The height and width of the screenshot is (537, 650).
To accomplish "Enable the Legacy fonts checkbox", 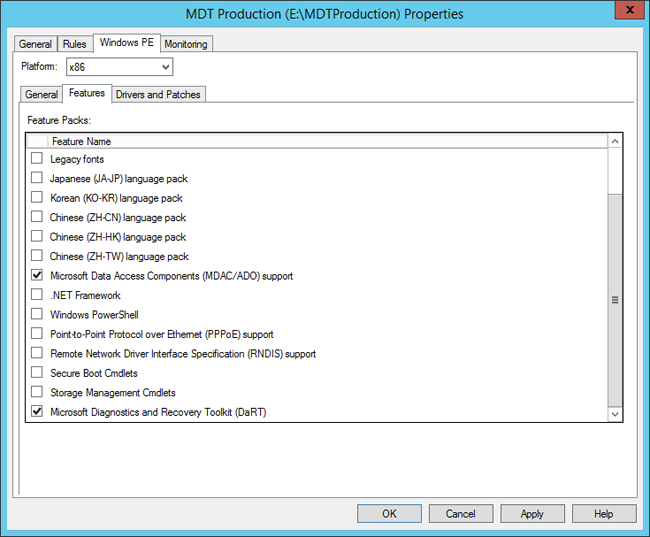I will (x=37, y=159).
